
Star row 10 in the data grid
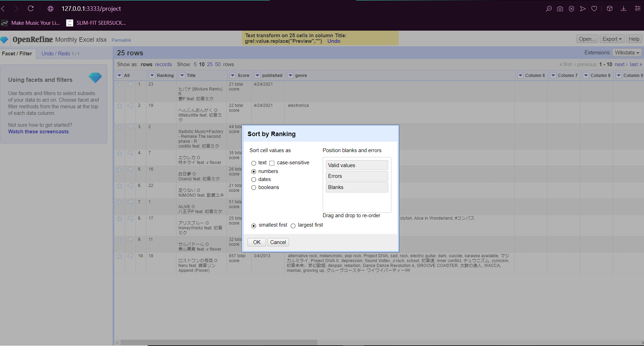(x=120, y=256)
